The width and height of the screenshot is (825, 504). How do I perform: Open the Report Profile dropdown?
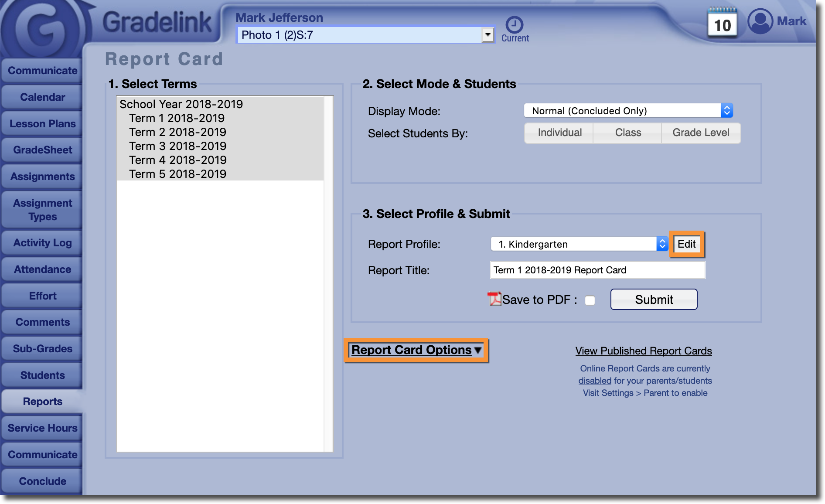579,244
